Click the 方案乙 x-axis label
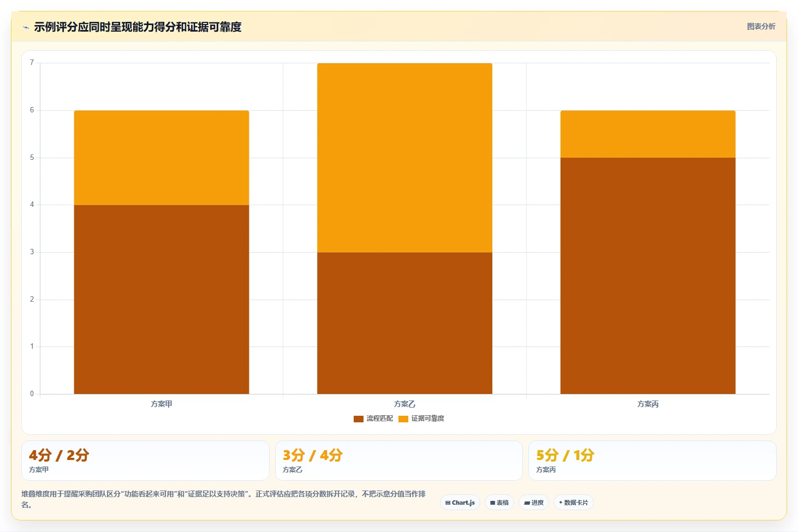This screenshot has height=532, width=798. coord(404,404)
